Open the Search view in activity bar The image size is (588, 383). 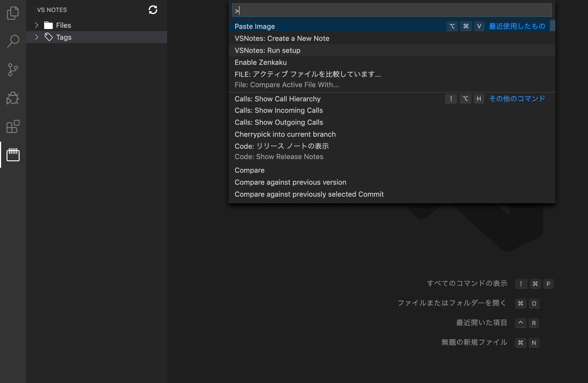(x=13, y=41)
